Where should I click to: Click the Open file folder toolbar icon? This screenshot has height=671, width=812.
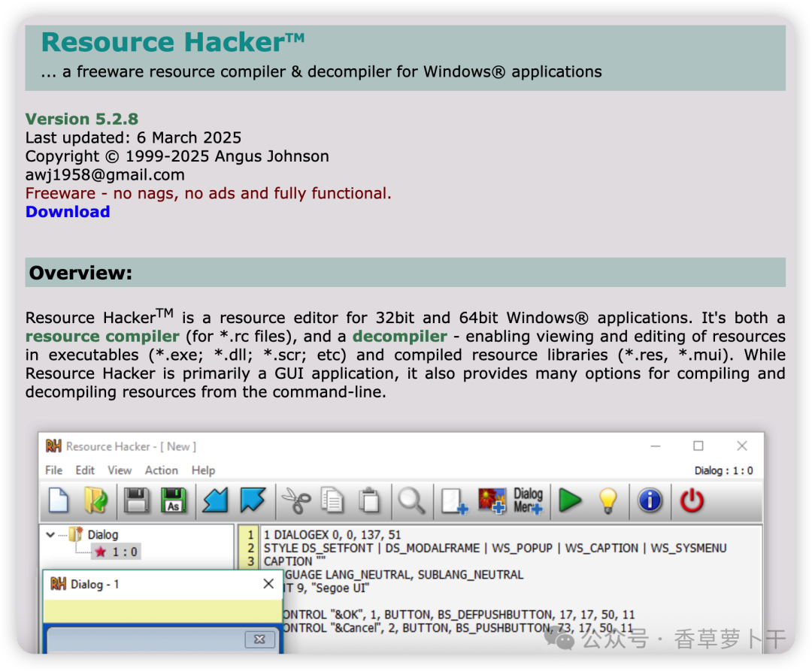95,500
